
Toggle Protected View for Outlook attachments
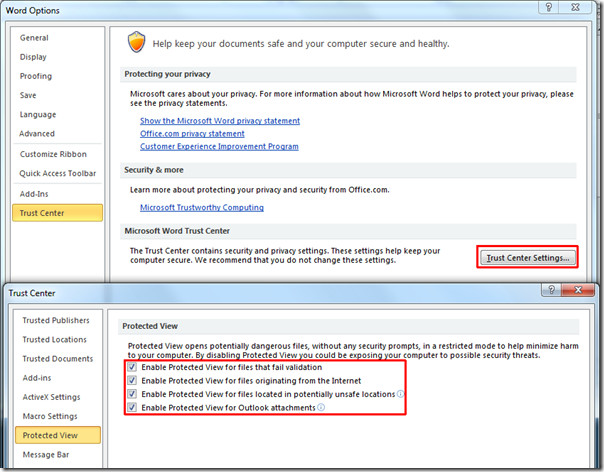(132, 407)
